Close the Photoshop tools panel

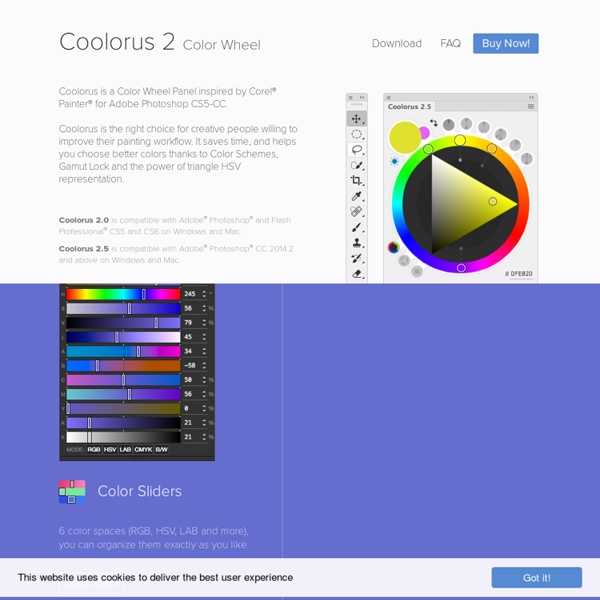(351, 98)
